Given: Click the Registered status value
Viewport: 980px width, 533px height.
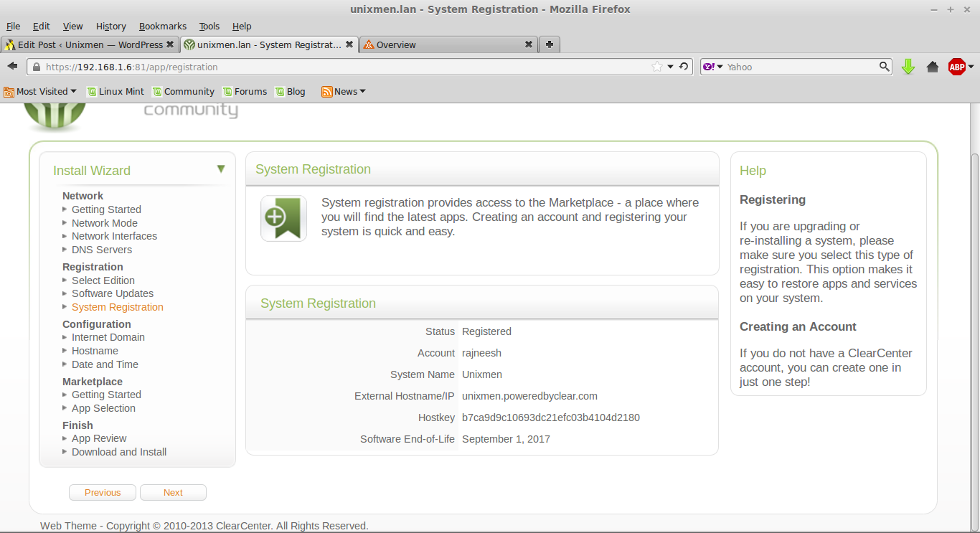Looking at the screenshot, I should [486, 331].
